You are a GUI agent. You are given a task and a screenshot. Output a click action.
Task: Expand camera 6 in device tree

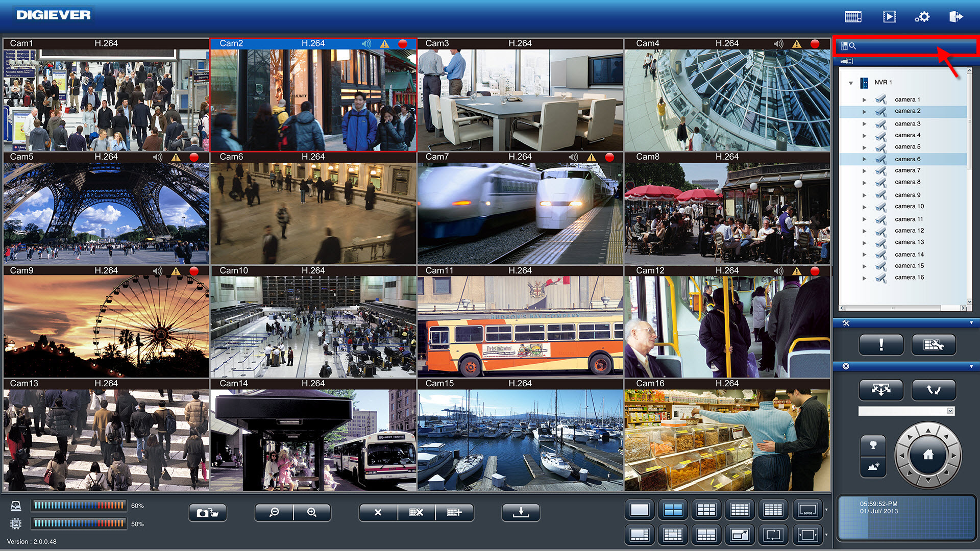(864, 159)
